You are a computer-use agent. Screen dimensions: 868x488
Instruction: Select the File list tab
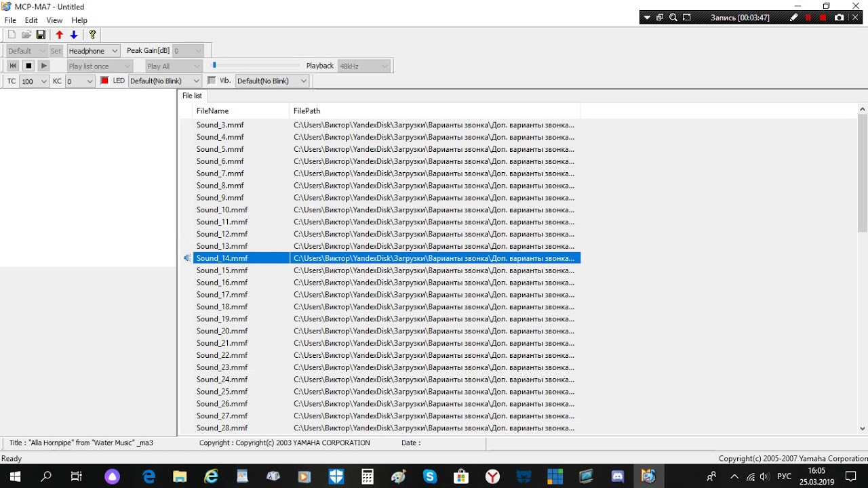[192, 96]
